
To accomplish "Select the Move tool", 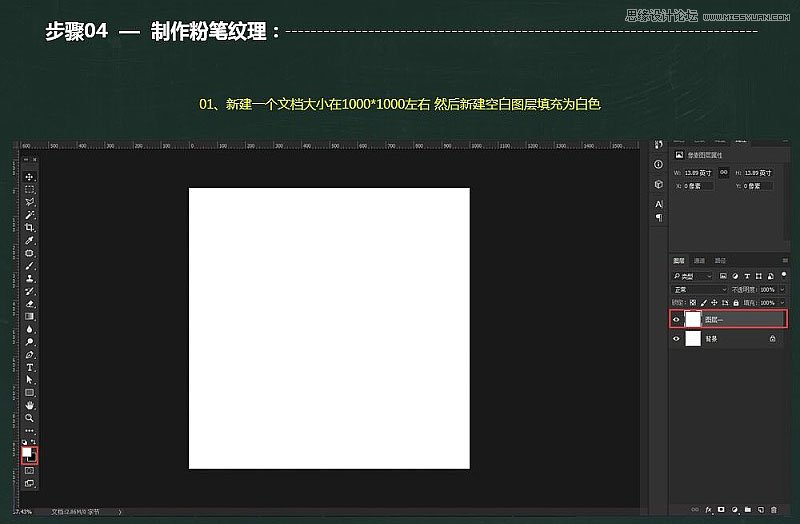I will (30, 176).
